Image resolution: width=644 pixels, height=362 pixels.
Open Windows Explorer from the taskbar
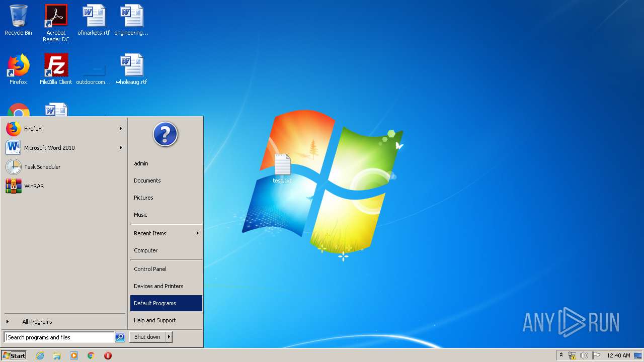click(57, 355)
